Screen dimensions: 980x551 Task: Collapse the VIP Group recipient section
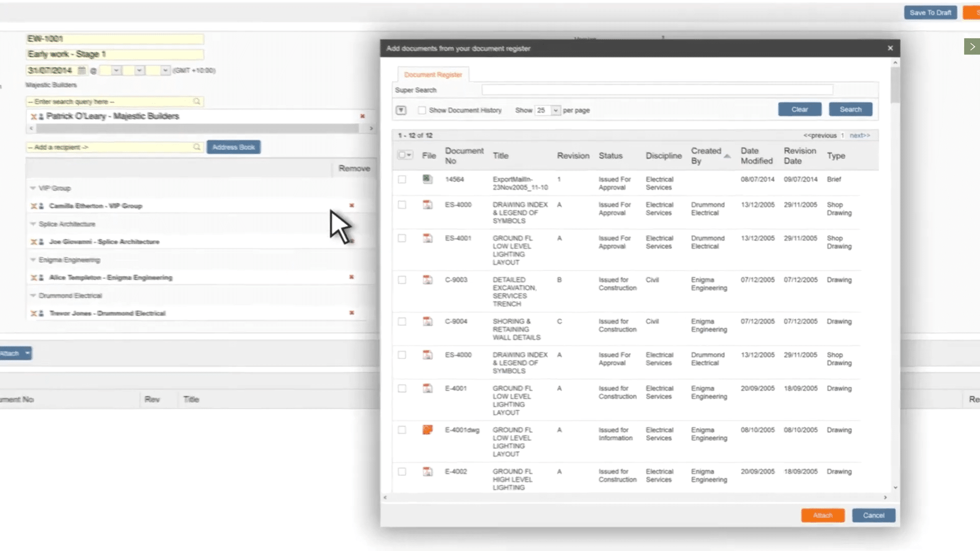coord(33,188)
